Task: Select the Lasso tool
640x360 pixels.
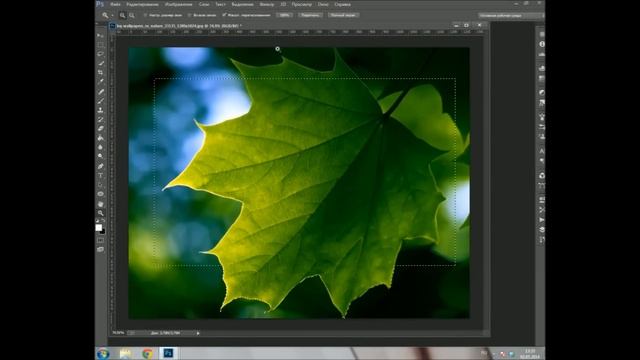Action: (100, 53)
